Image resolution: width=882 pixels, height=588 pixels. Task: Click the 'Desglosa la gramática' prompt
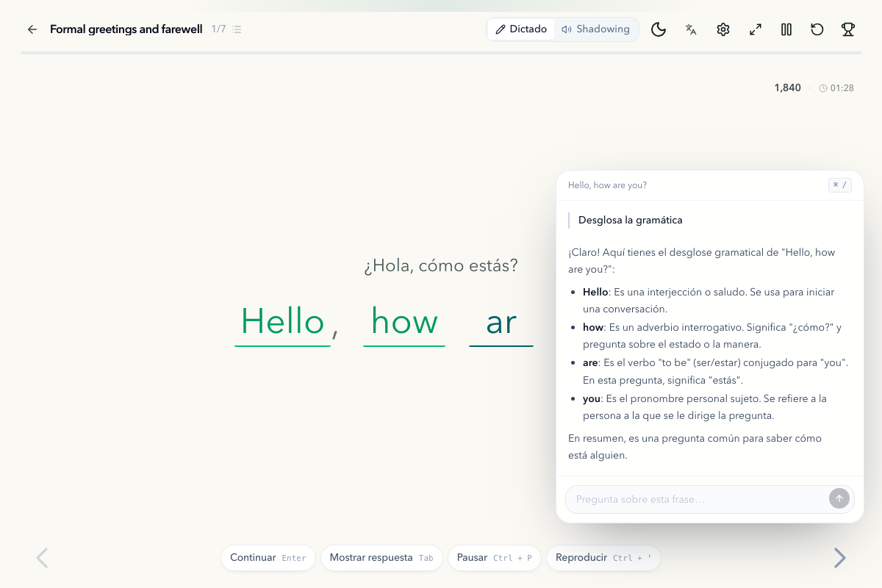coord(631,220)
